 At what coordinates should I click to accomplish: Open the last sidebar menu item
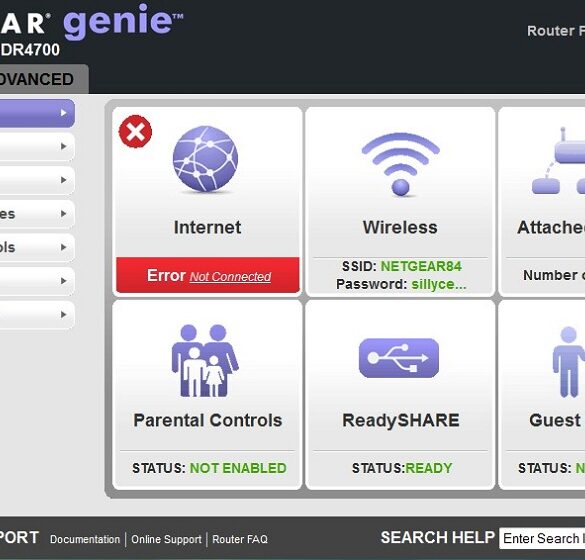(37, 315)
